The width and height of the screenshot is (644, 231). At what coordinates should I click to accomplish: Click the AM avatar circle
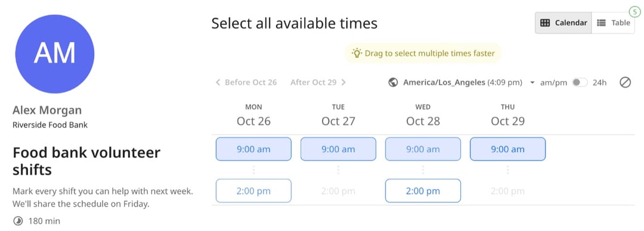coord(55,54)
